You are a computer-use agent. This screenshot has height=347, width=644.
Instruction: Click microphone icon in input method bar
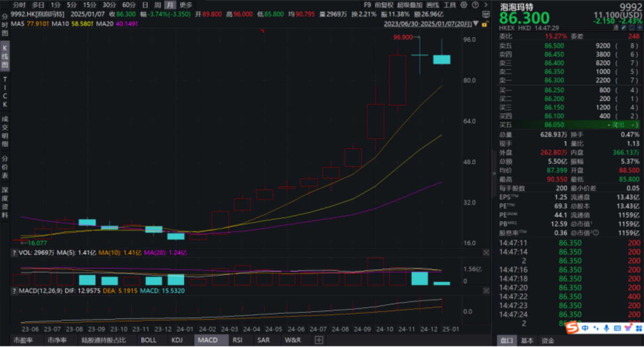606,329
